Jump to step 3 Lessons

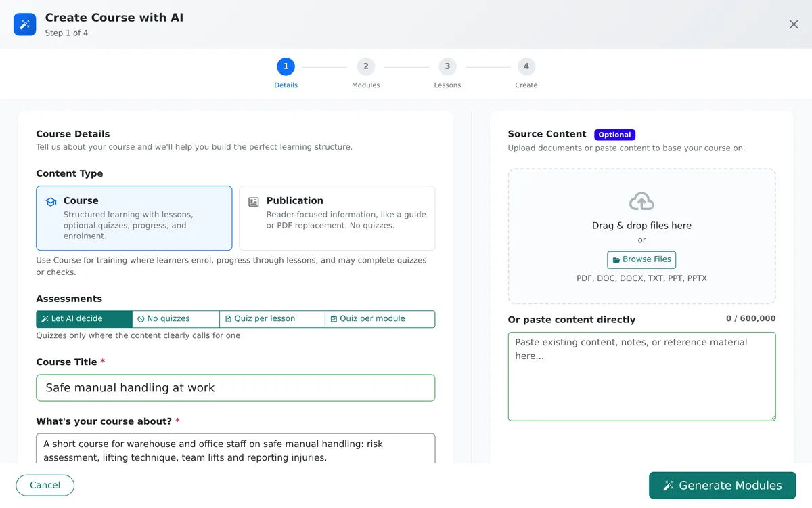(x=447, y=73)
